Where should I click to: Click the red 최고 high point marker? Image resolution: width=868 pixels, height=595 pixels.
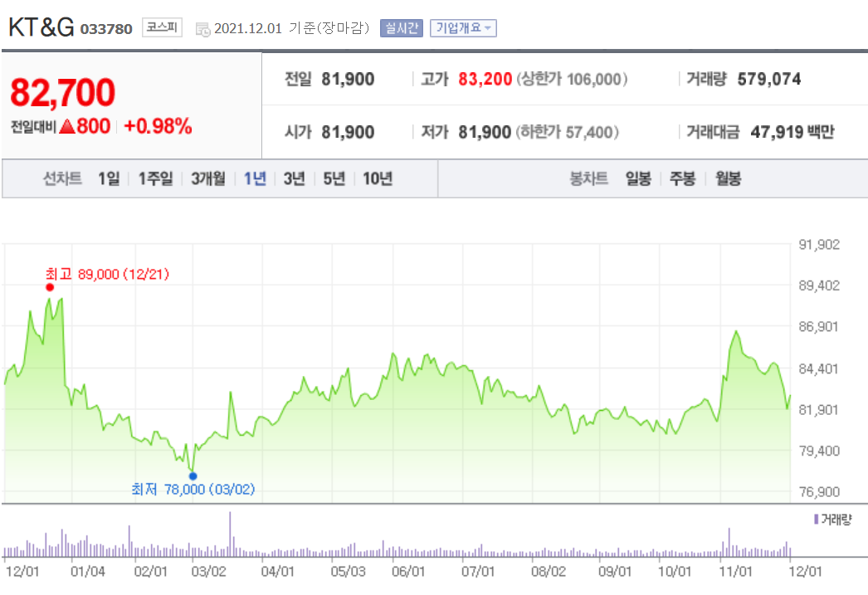click(50, 287)
